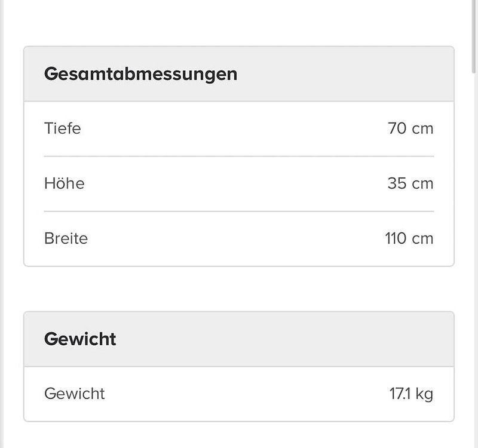This screenshot has width=478, height=448.
Task: Click the empty middle of the Tiefe row
Action: pyautogui.click(x=234, y=128)
